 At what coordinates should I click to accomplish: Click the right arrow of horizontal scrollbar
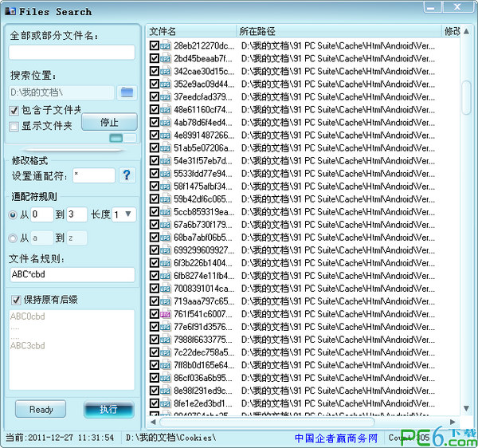coord(453,422)
